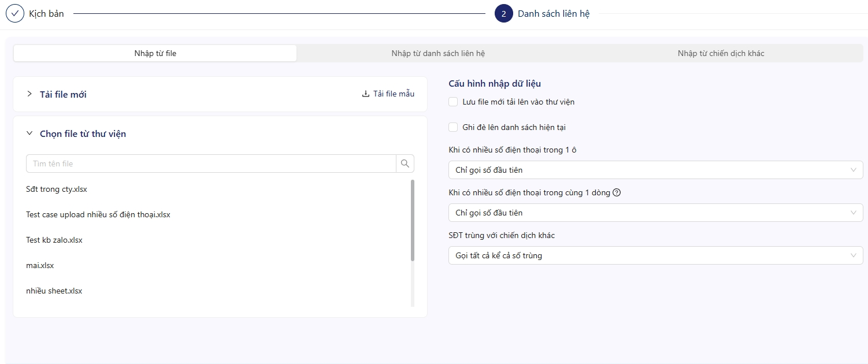Select the Danh sách liên hệ step label

click(554, 14)
